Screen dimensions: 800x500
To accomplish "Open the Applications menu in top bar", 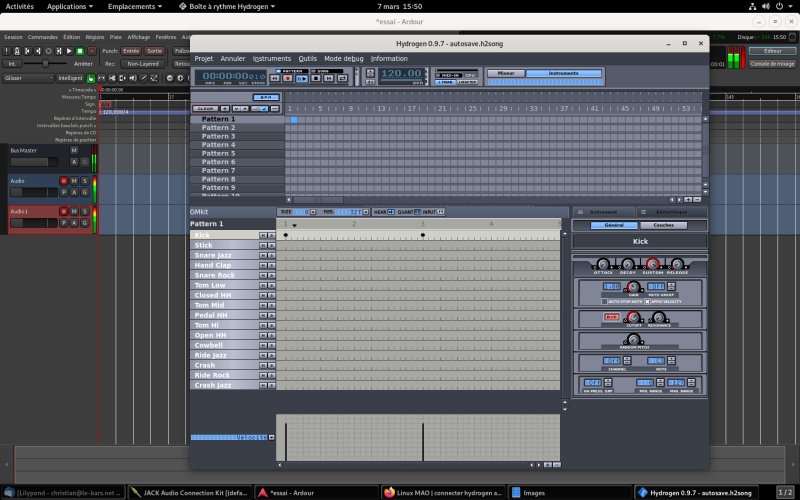I will (x=70, y=7).
